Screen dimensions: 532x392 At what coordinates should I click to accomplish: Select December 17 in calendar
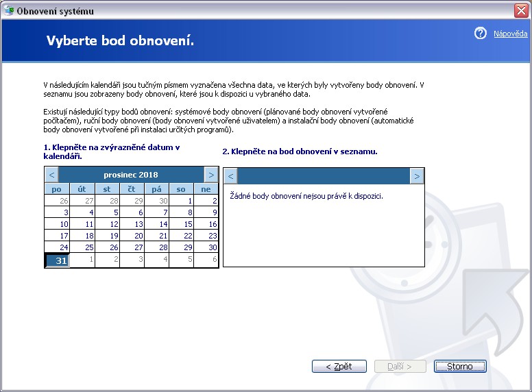57,235
